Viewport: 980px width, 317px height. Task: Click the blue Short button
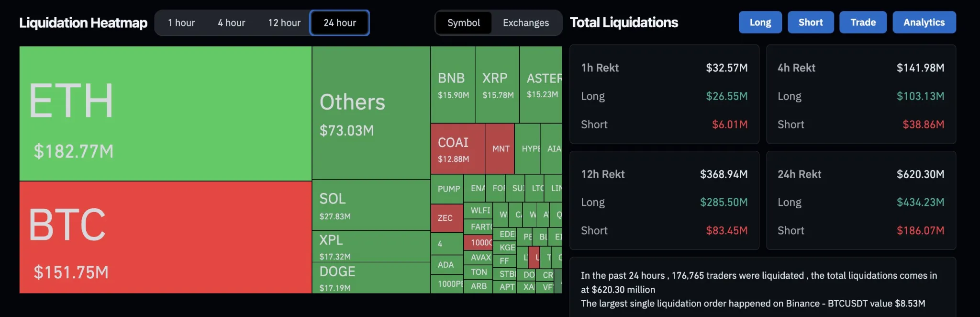click(811, 22)
